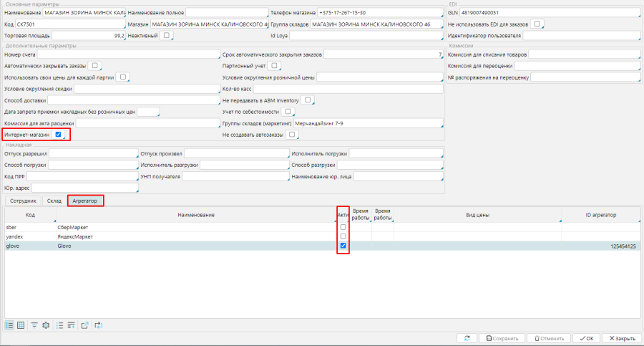Open grid settings gear icon
644x346 pixels.
tap(46, 325)
